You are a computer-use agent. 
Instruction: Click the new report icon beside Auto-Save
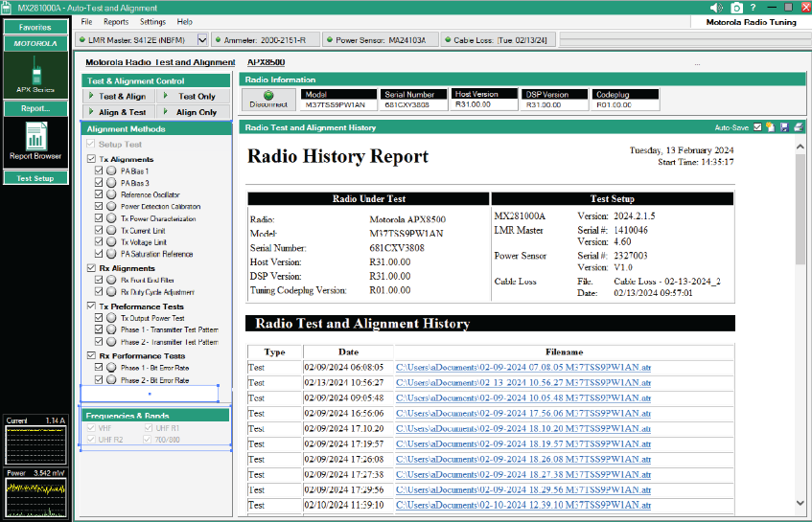771,127
